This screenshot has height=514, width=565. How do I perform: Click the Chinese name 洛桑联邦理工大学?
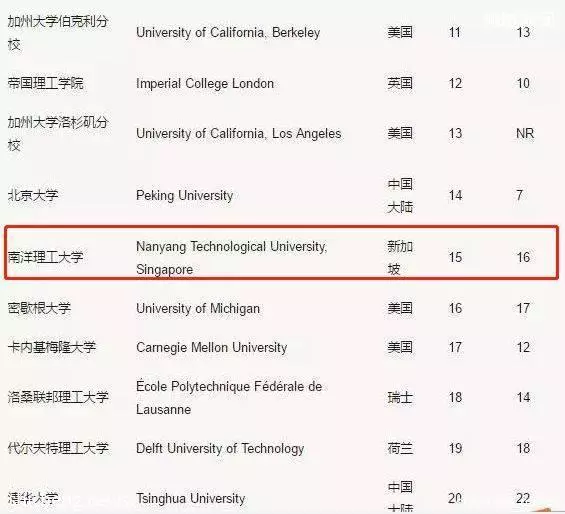pyautogui.click(x=58, y=397)
